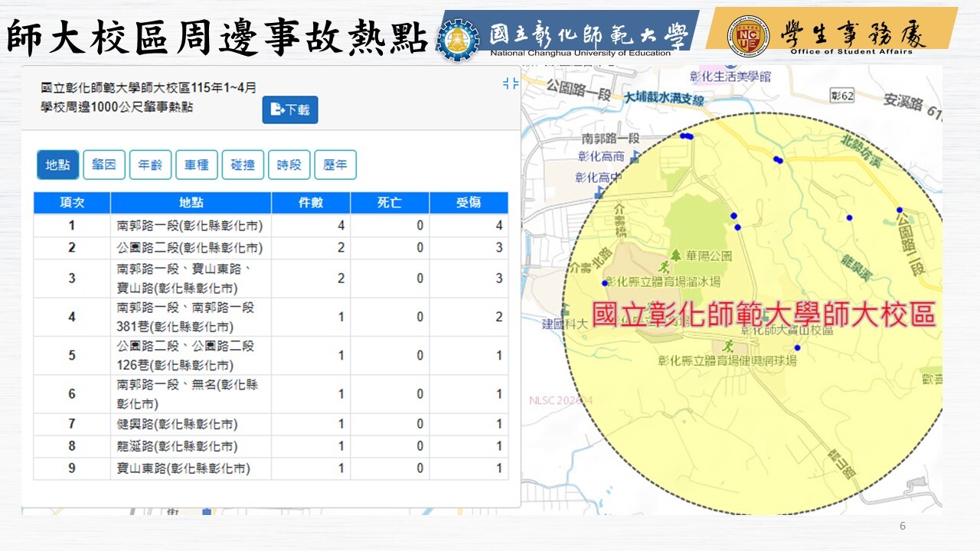Select the 地點 tab

point(58,165)
